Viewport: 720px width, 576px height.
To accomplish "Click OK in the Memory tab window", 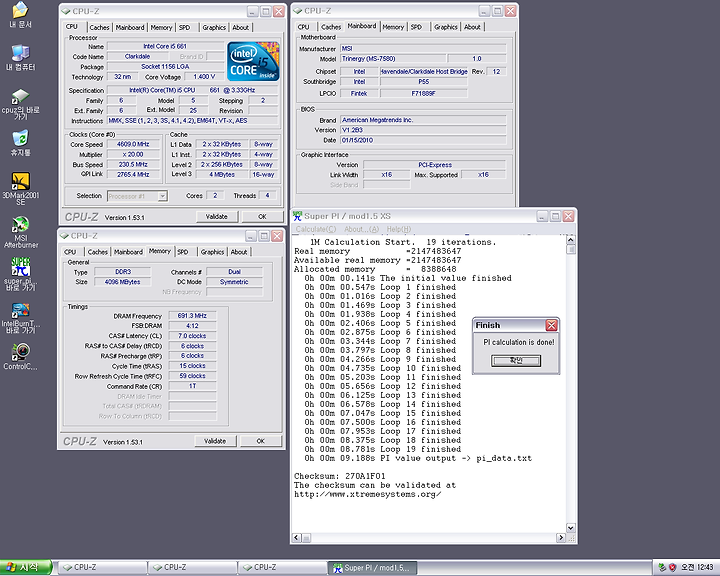I will coord(260,441).
